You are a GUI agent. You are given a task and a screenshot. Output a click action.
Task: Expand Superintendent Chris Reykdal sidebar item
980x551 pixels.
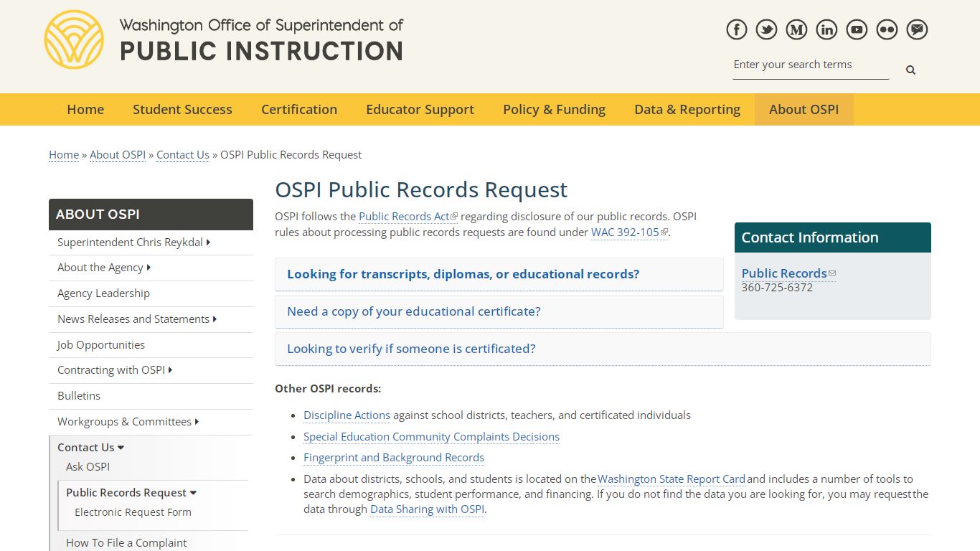point(151,242)
